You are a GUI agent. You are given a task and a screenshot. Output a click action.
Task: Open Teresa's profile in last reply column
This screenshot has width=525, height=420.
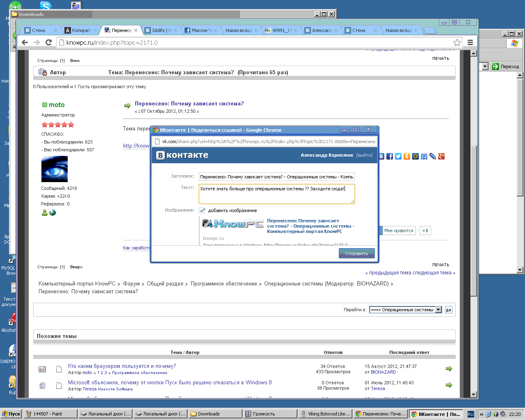point(378,389)
